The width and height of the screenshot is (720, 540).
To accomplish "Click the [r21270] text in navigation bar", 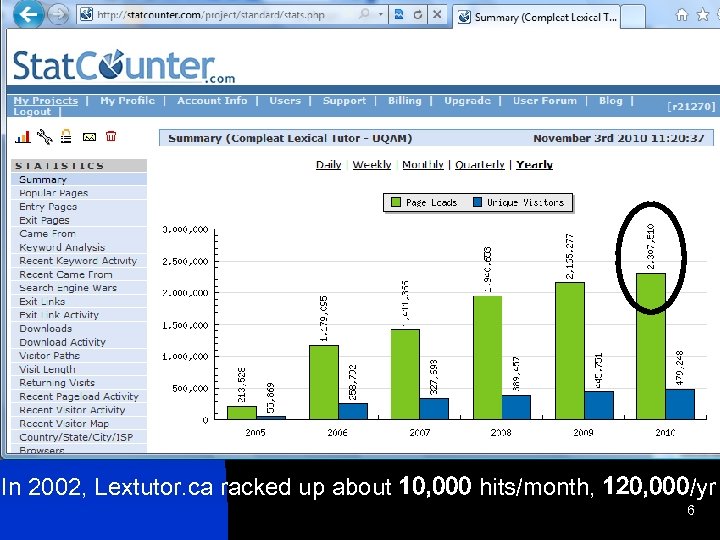I will click(x=691, y=106).
